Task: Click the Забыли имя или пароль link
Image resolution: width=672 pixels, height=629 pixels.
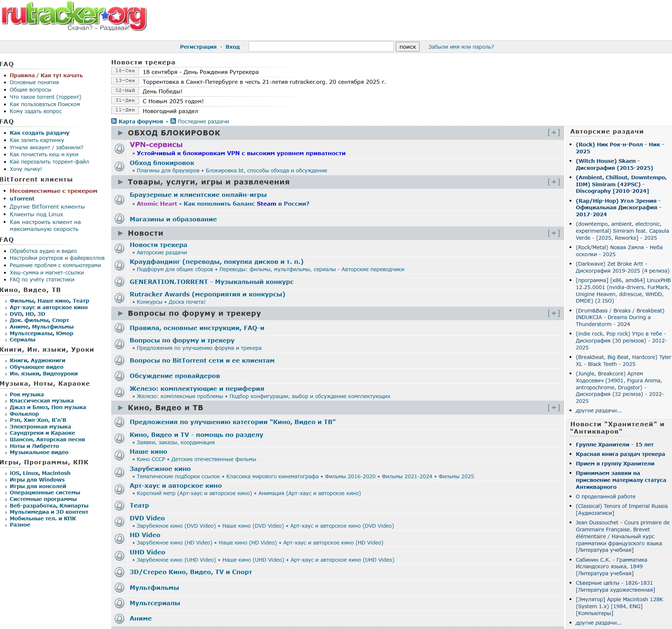Action: (461, 47)
